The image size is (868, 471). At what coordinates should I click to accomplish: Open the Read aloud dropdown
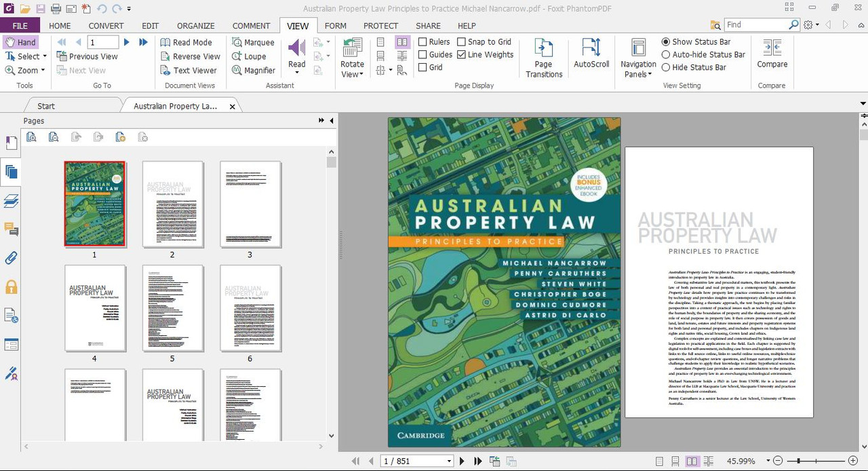[x=297, y=73]
